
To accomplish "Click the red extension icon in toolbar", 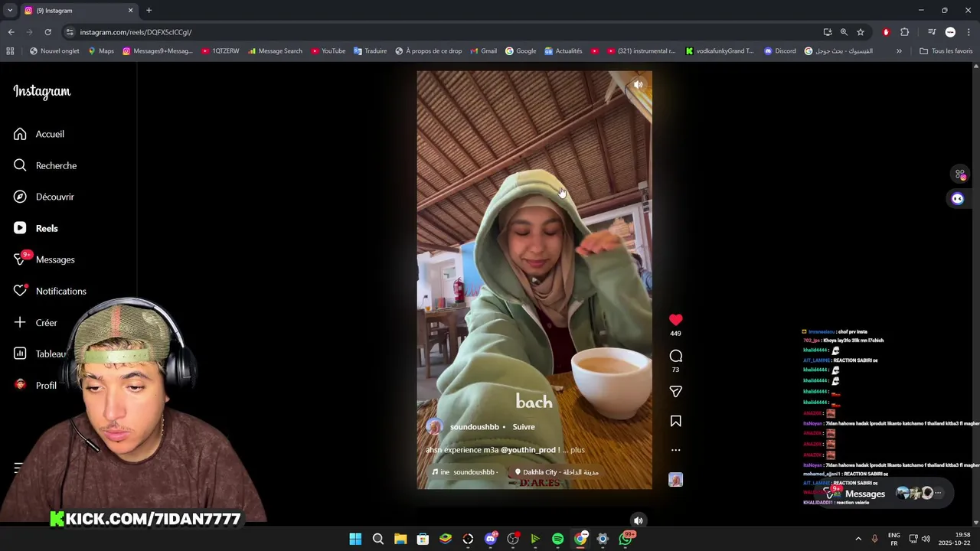I will coord(886,32).
